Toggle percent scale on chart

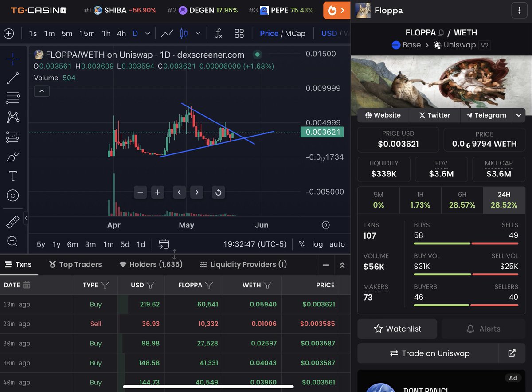point(302,244)
